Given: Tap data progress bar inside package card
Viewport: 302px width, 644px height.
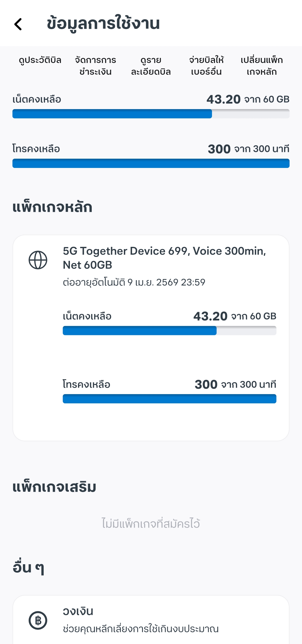Looking at the screenshot, I should 169,331.
